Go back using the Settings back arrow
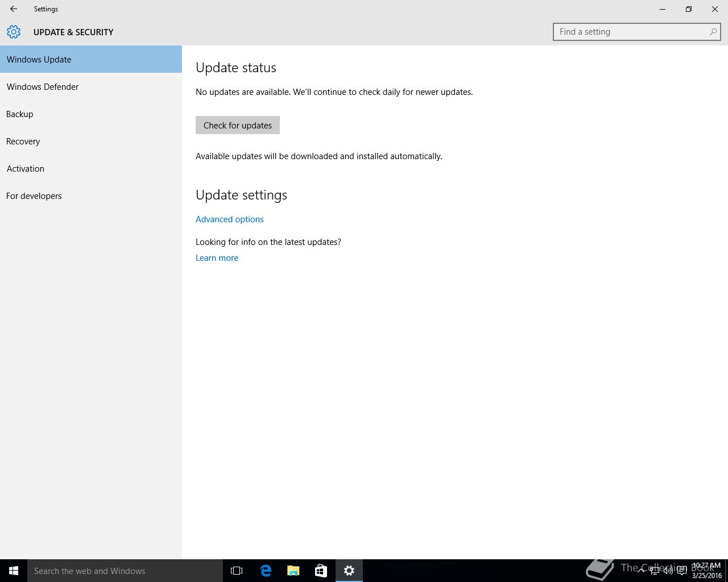Screen dimensions: 728x582 [13, 9]
